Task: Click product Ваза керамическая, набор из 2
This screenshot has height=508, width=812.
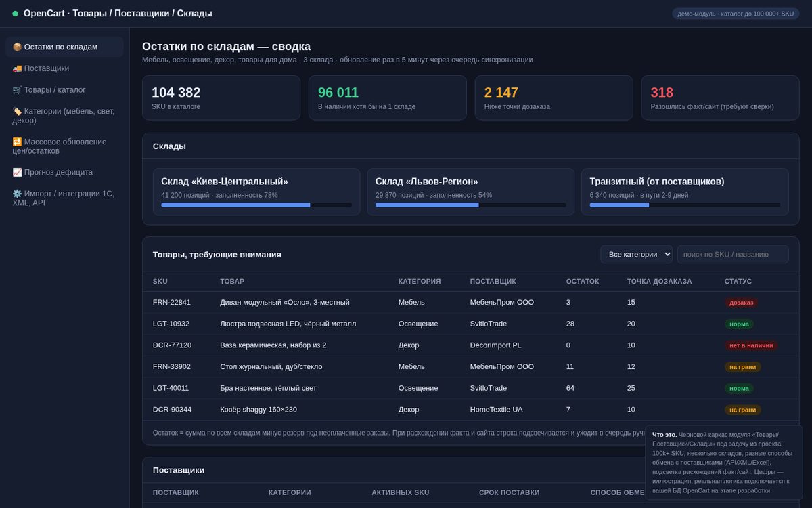Action: 273,345
